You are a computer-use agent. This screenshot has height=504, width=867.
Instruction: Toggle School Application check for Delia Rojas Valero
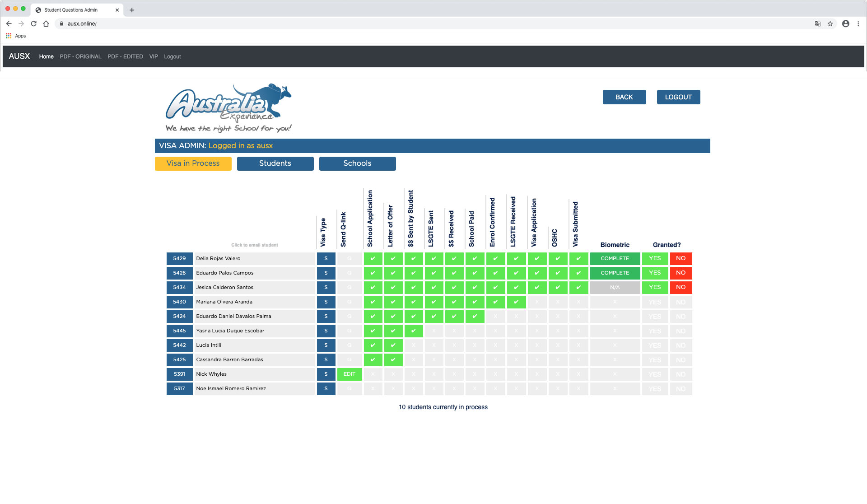(x=373, y=258)
